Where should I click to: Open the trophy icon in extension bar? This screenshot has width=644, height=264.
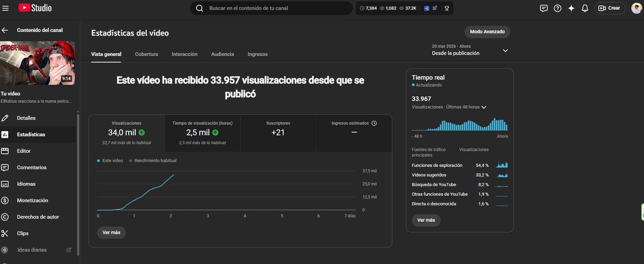pos(447,8)
